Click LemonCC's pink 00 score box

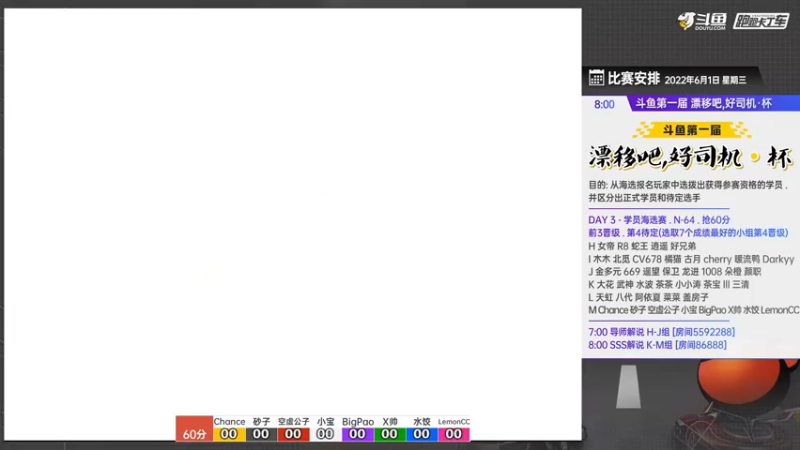point(454,434)
